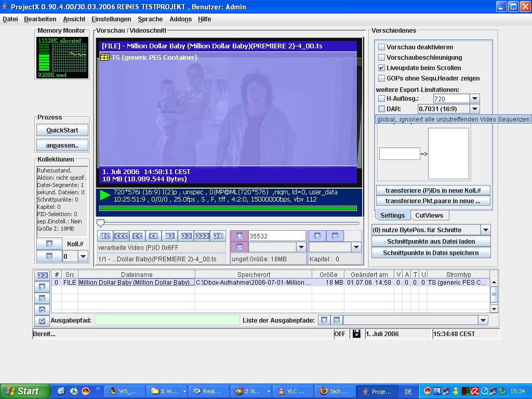Click the green Ausgabepfad input field

167,320
